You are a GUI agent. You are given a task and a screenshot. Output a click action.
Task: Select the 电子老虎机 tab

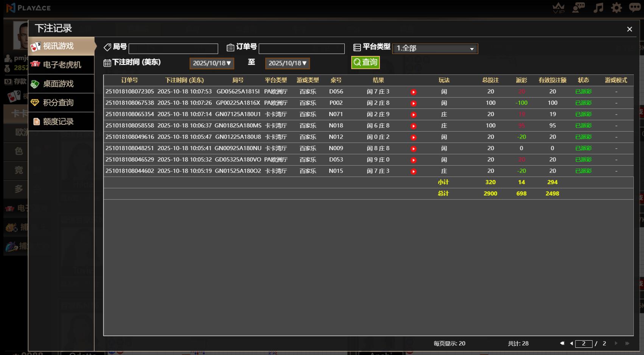click(x=62, y=65)
